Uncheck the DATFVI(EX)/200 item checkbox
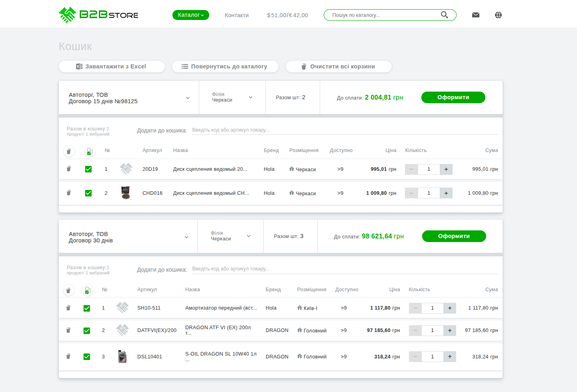This screenshot has height=392, width=577. pos(87,331)
